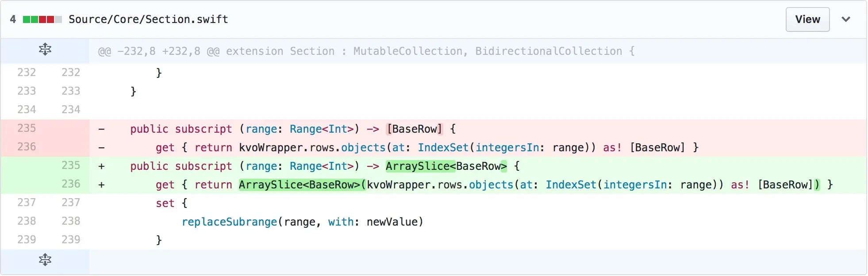This screenshot has width=868, height=276.
Task: Click the minus marker on deleted subscript line
Action: tap(101, 129)
